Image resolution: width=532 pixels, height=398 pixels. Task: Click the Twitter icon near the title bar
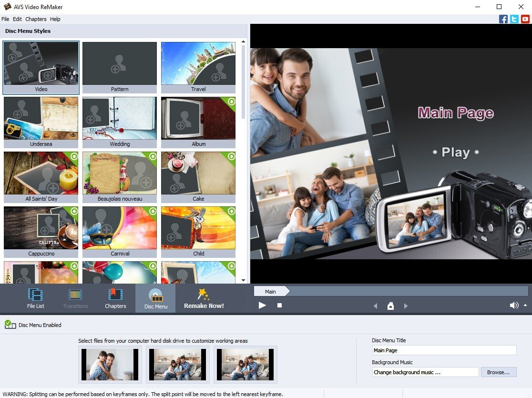514,19
